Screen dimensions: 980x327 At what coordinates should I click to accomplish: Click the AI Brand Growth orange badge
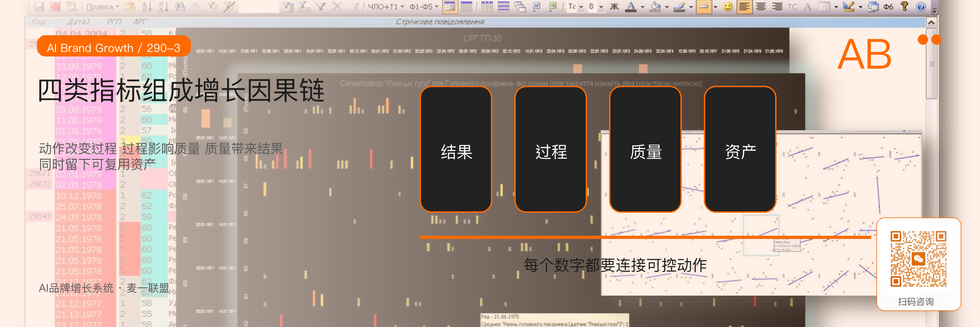click(114, 47)
